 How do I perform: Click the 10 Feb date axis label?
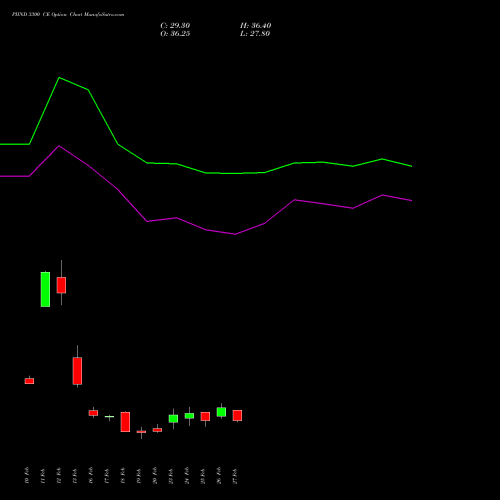(x=27, y=475)
